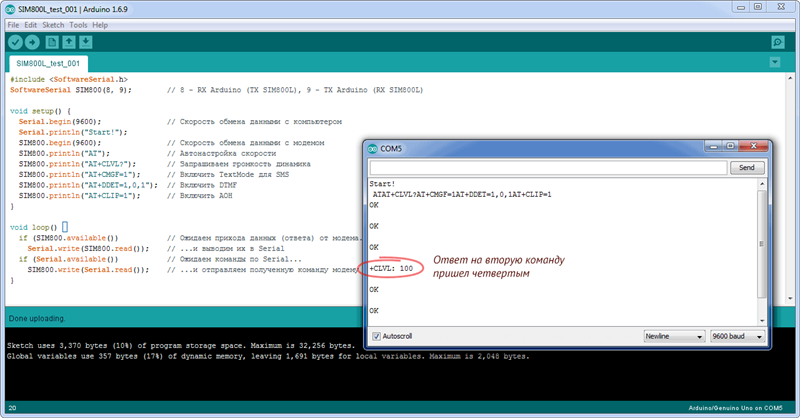
Task: Open the File menu
Action: point(13,24)
